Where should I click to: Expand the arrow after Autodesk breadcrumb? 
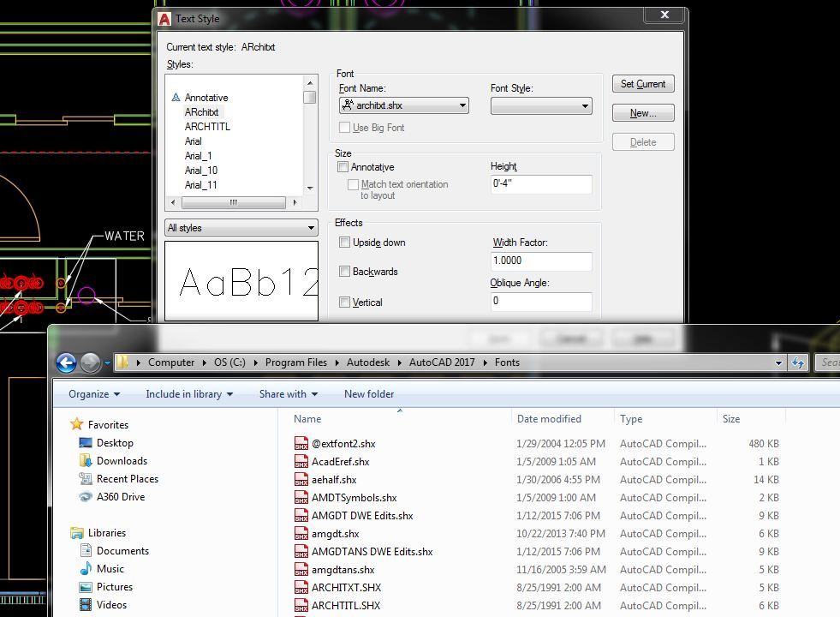pyautogui.click(x=400, y=362)
